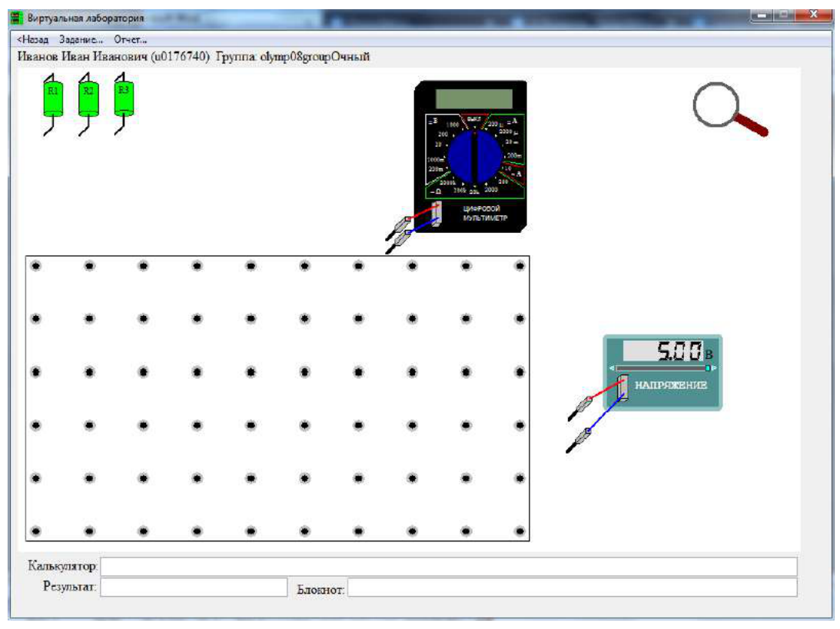
Task: Click the magnifying glass tool
Action: tap(729, 110)
